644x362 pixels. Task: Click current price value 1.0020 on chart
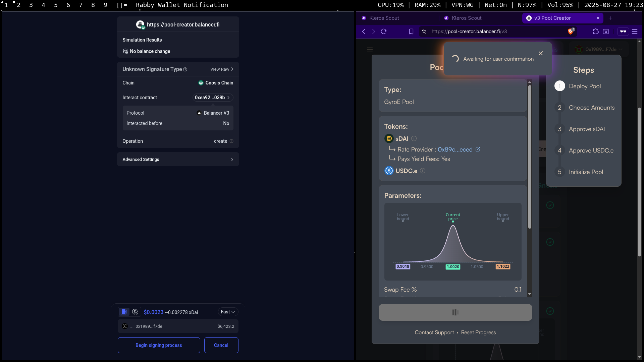(x=453, y=267)
